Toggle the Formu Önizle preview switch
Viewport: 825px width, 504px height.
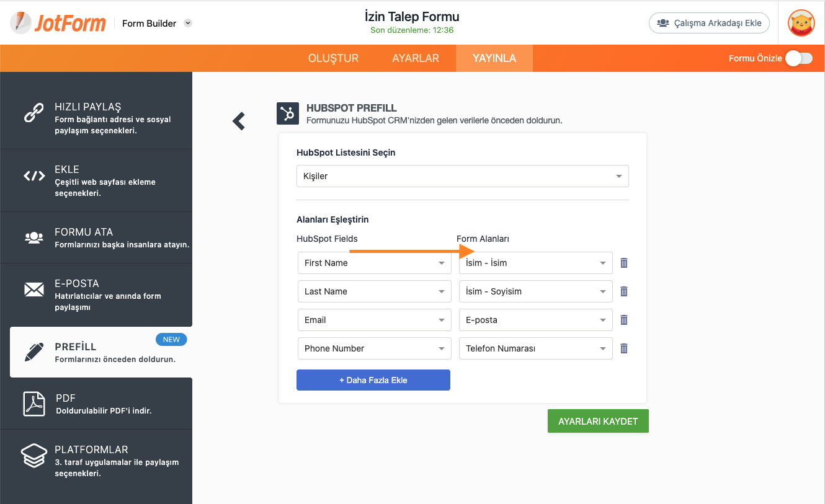(798, 58)
